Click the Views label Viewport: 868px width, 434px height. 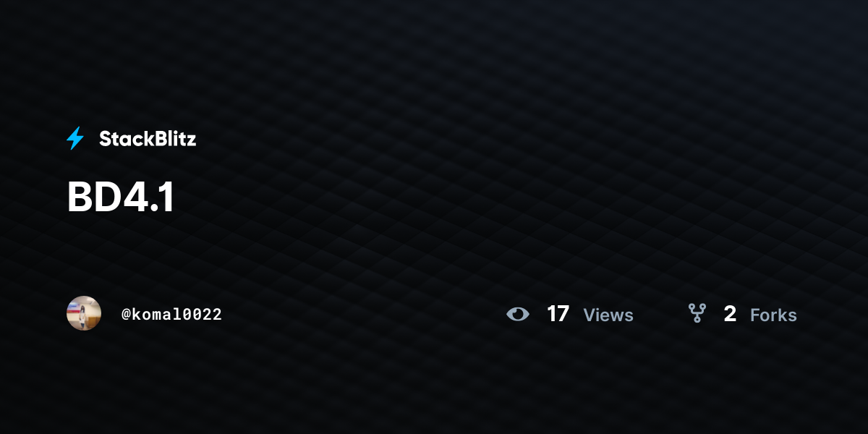(608, 315)
